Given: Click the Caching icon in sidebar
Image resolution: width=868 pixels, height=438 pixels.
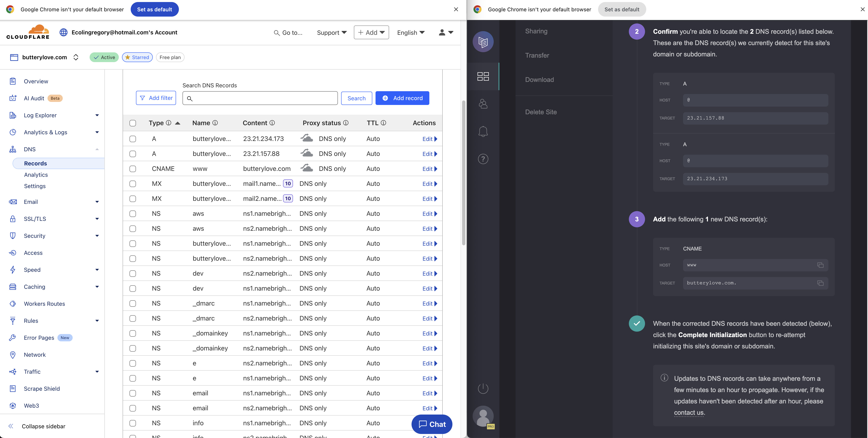Looking at the screenshot, I should (13, 287).
